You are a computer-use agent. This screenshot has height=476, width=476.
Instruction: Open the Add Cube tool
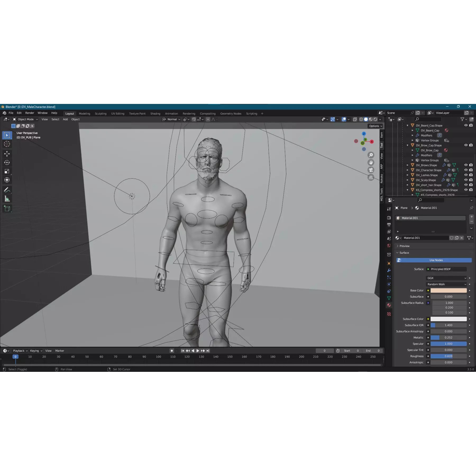tap(7, 209)
